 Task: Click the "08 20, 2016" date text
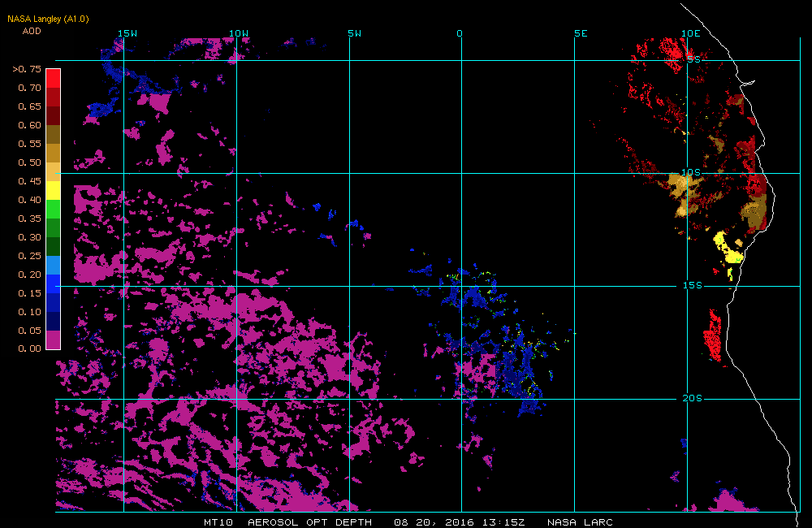(434, 522)
